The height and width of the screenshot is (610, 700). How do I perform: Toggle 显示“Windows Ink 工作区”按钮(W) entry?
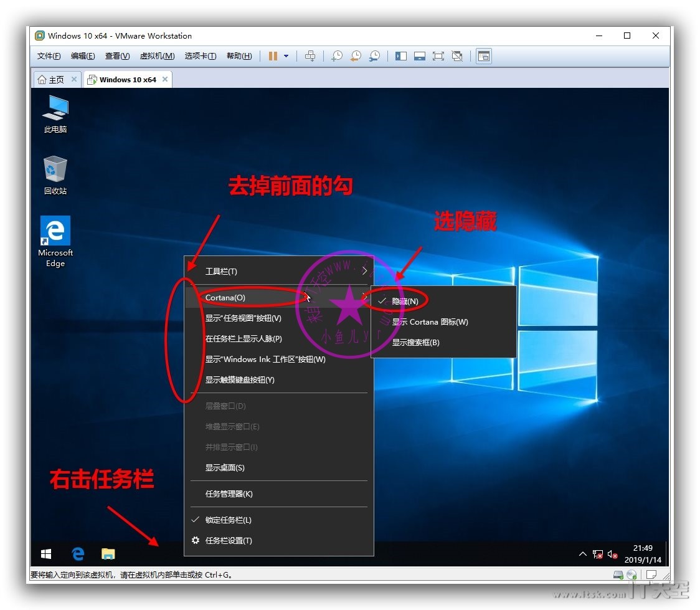click(x=279, y=360)
